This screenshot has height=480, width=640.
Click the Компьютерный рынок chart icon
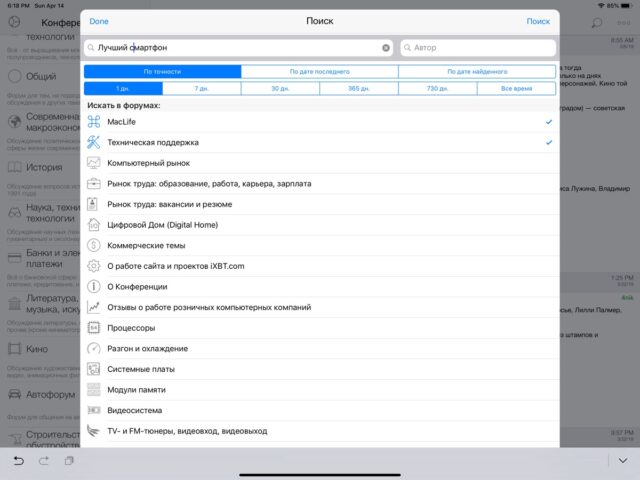pos(93,163)
